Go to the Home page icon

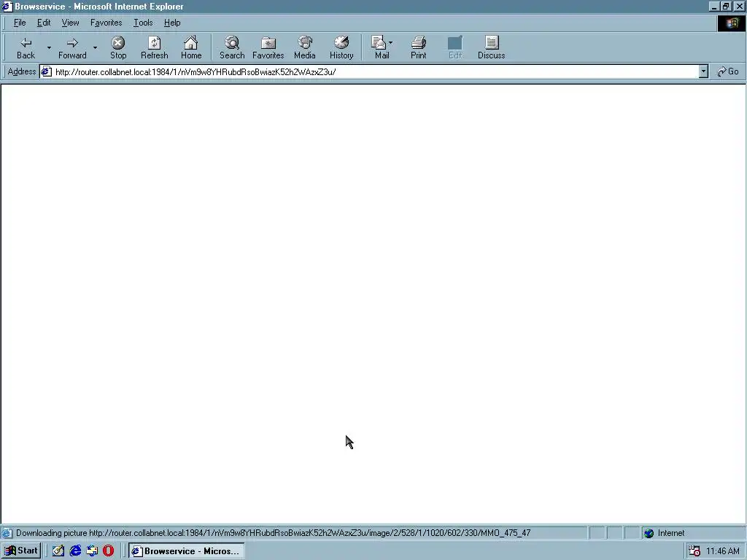point(191,47)
